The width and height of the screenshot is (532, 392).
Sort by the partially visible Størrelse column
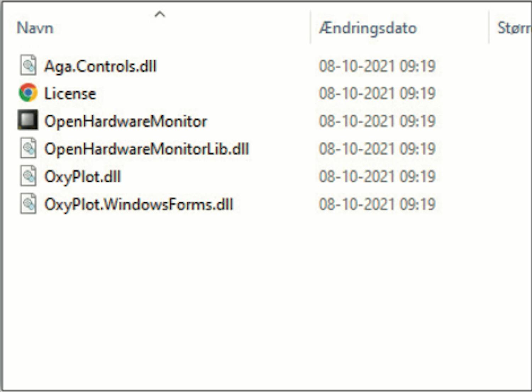[514, 28]
